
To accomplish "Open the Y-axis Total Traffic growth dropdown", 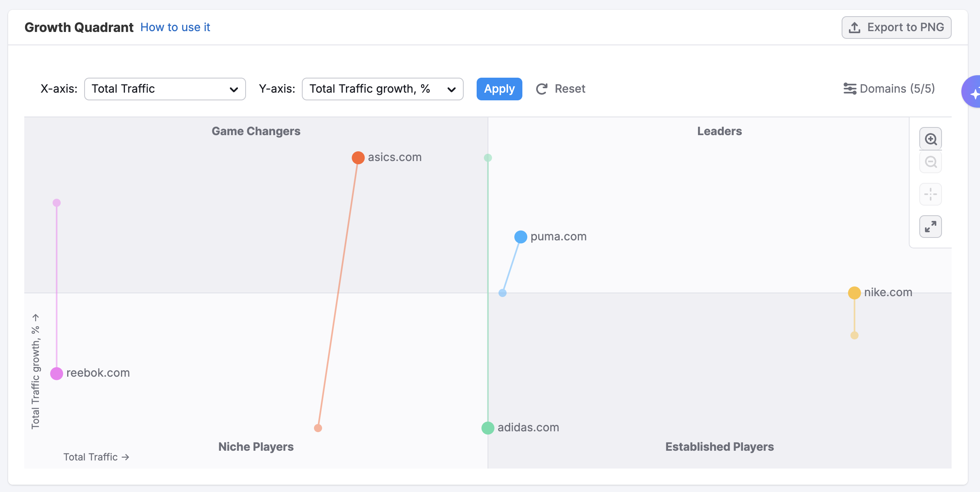I will pyautogui.click(x=382, y=89).
